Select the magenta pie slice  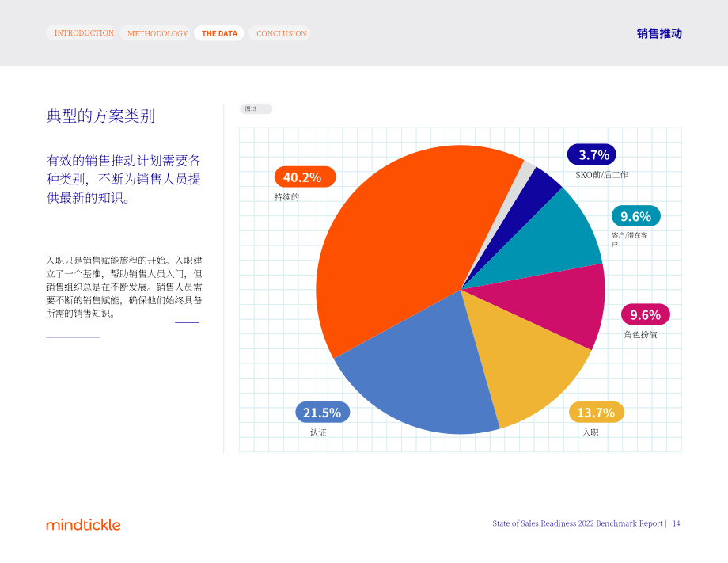pos(552,302)
